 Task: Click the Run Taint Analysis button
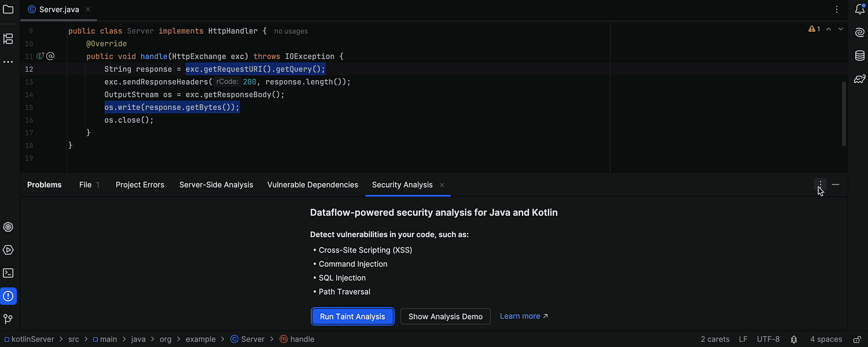(x=352, y=316)
